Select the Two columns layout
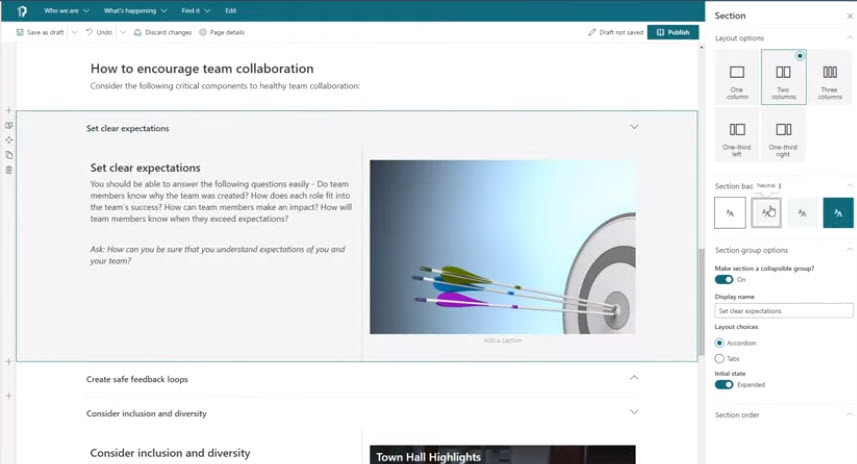This screenshot has height=464, width=857. 783,77
